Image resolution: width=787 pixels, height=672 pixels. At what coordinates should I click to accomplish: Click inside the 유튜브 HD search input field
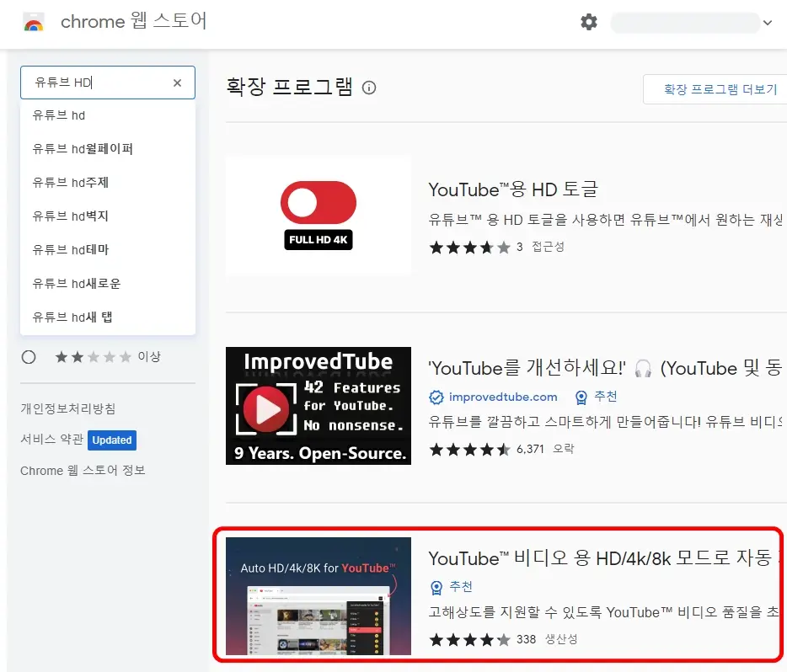tap(93, 83)
